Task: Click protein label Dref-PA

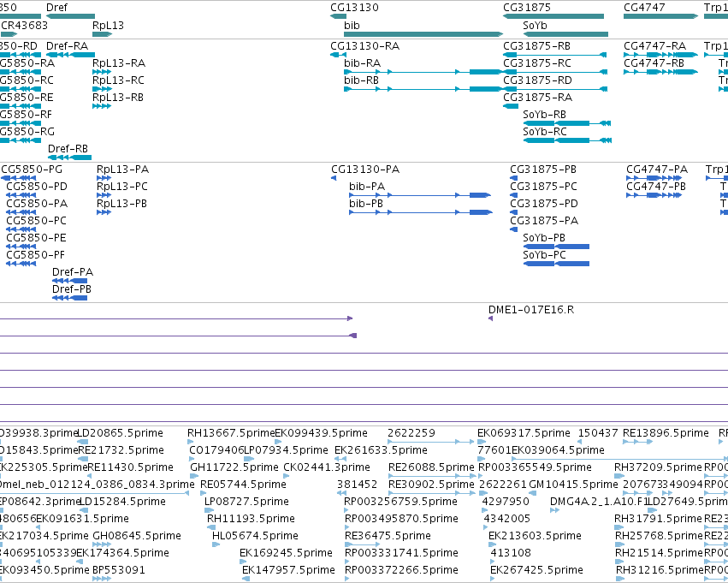Action: [x=73, y=272]
